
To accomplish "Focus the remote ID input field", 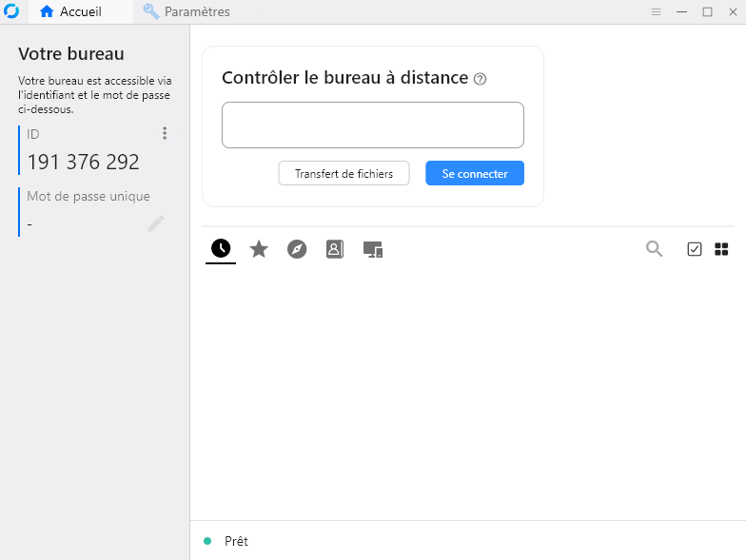I will point(373,126).
